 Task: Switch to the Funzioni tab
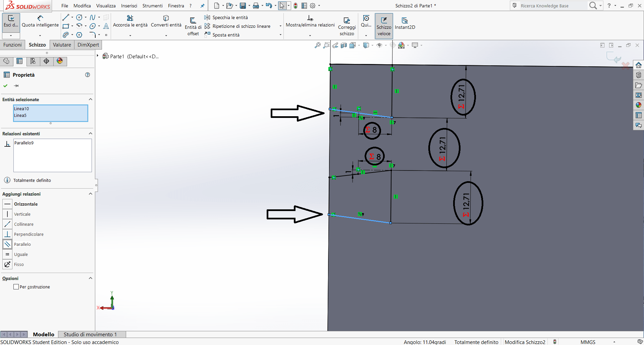12,45
